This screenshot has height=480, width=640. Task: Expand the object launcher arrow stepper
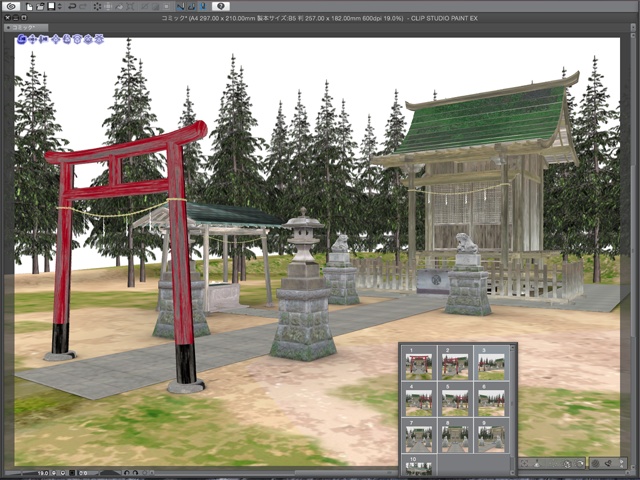click(x=622, y=463)
